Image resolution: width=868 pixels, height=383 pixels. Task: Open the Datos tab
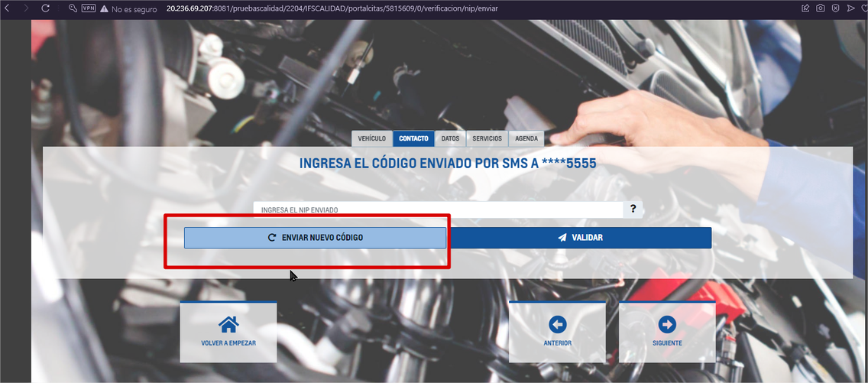450,138
